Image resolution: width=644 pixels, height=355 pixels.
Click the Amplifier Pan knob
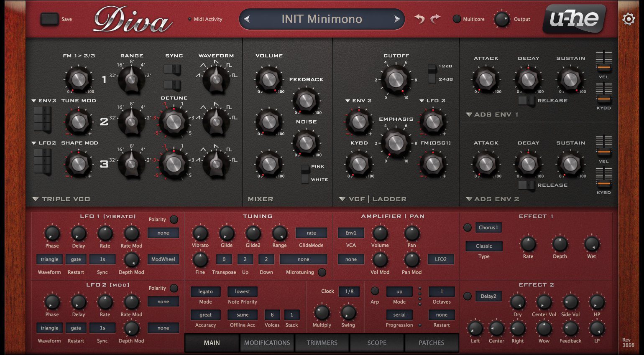pos(411,233)
